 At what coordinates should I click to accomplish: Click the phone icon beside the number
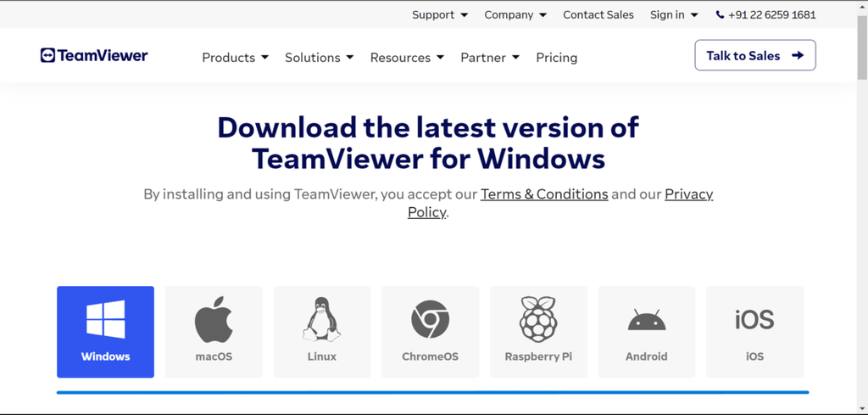click(x=720, y=15)
